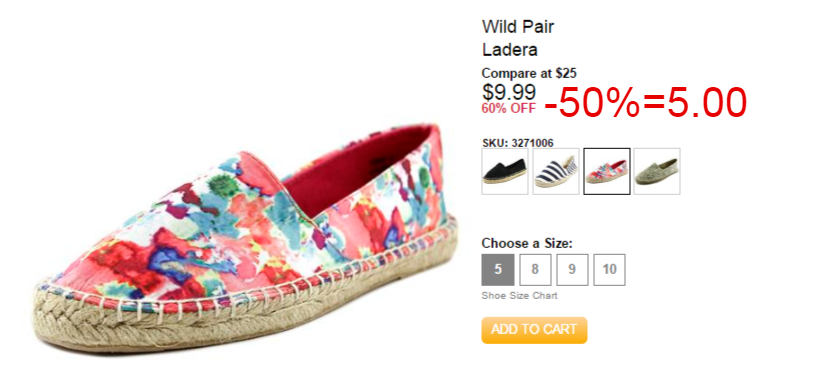Viewport: 820px width, 368px height.
Task: Choose shoe size 9
Action: [x=572, y=270]
